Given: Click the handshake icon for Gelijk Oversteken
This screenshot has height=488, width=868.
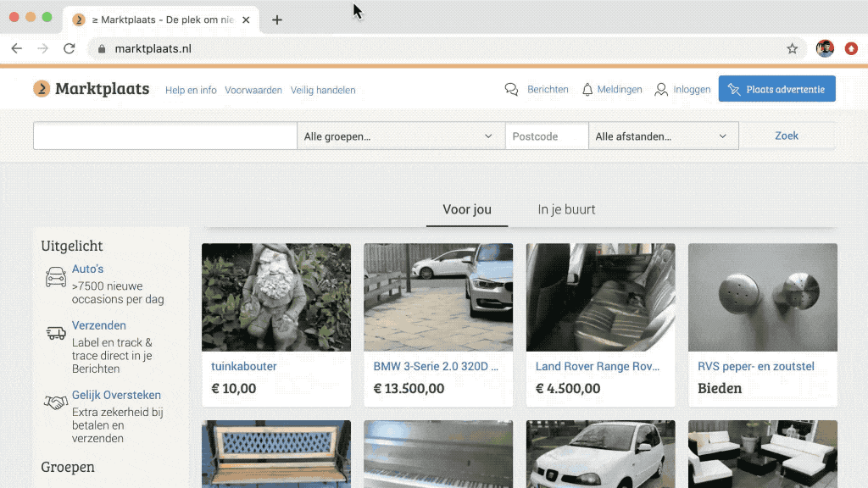Looking at the screenshot, I should click(56, 402).
